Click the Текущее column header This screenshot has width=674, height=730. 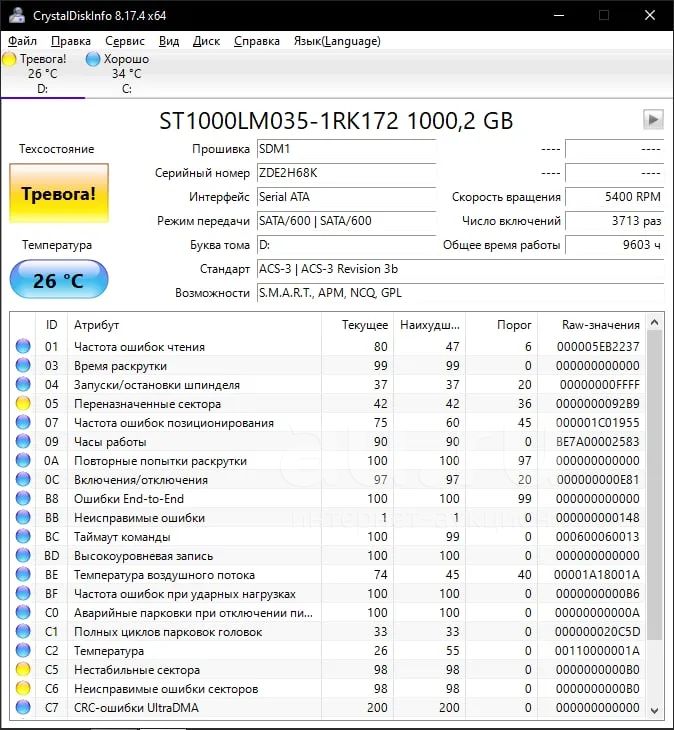point(357,324)
